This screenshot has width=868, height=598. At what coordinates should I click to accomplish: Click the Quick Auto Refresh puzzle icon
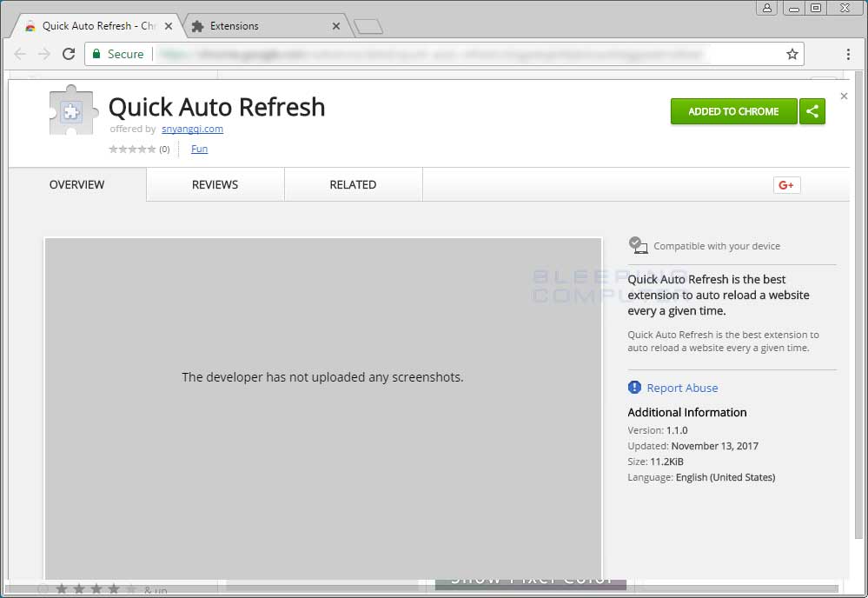73,110
